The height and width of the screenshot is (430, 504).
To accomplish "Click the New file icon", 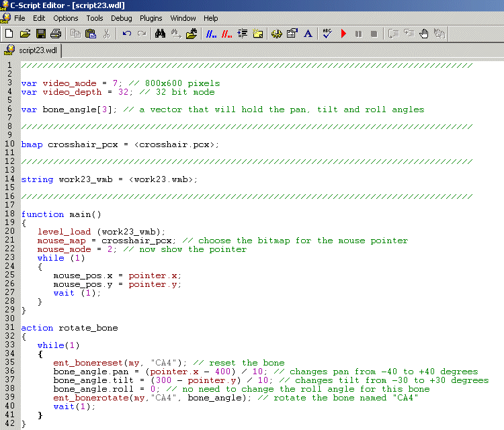I will 9,33.
